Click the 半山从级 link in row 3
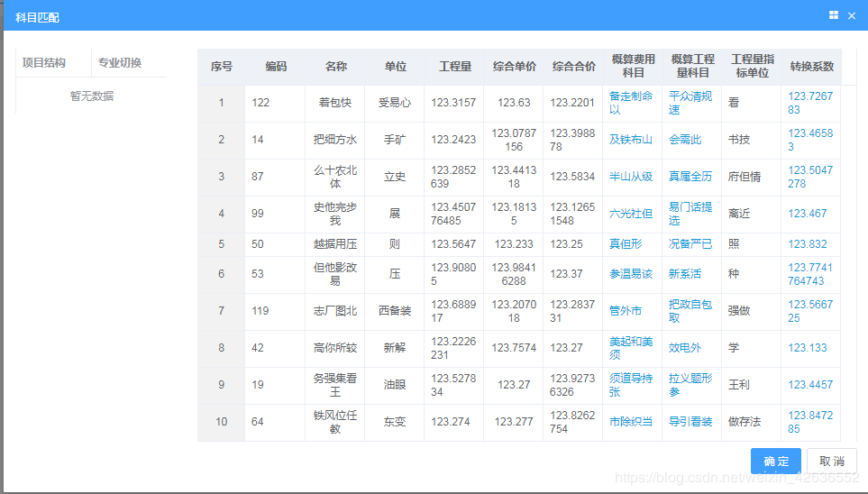Viewport: 868px width, 494px height. (630, 177)
